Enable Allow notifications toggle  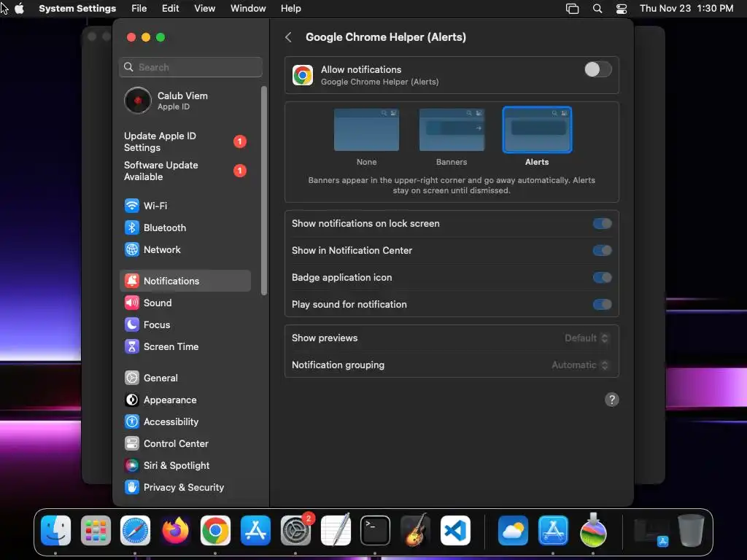click(x=598, y=69)
